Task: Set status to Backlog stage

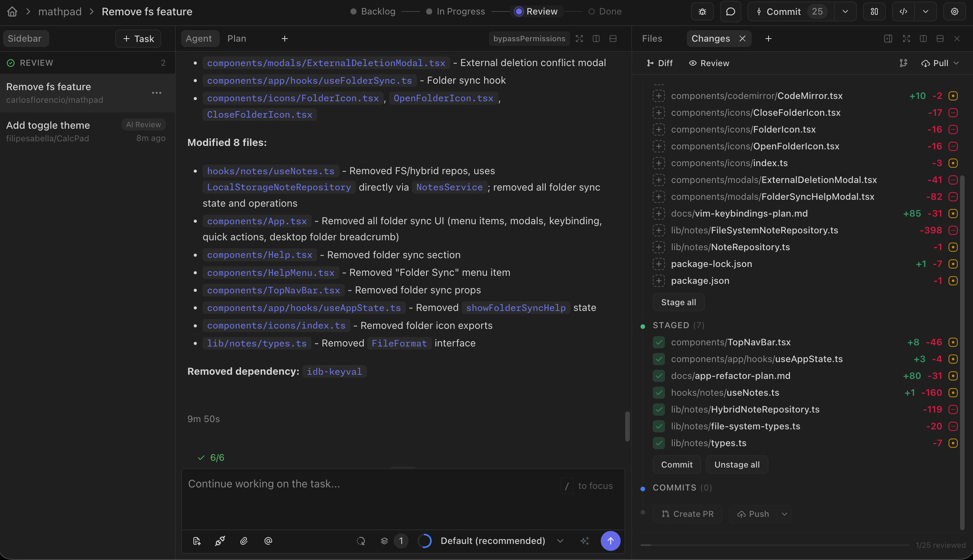Action: (373, 11)
